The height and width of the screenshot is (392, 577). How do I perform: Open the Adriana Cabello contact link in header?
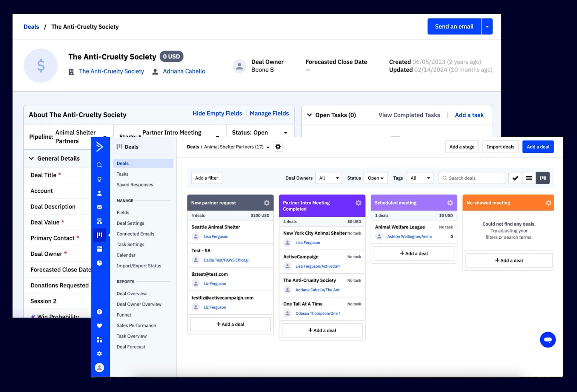184,71
